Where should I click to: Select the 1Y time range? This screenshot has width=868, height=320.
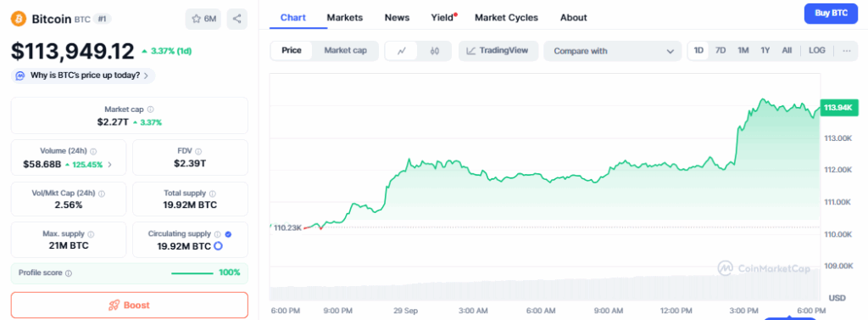(765, 50)
